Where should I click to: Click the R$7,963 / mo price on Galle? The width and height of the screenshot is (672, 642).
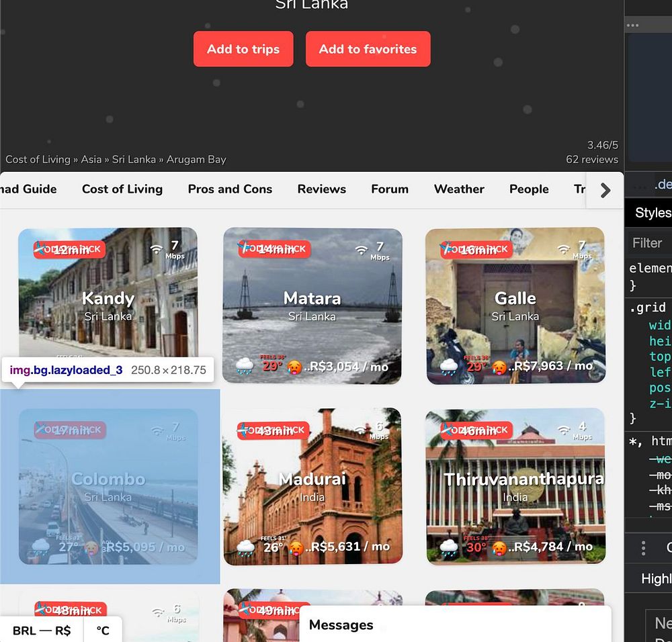(x=553, y=366)
